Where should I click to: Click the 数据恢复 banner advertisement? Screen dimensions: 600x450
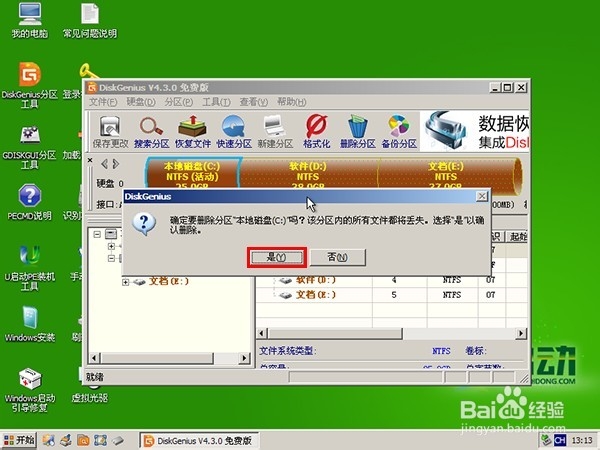(474, 131)
